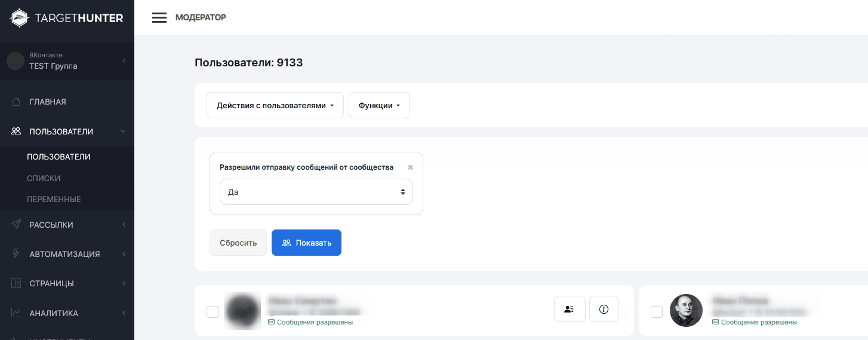Expand the Функции dropdown
The width and height of the screenshot is (868, 340).
(379, 105)
